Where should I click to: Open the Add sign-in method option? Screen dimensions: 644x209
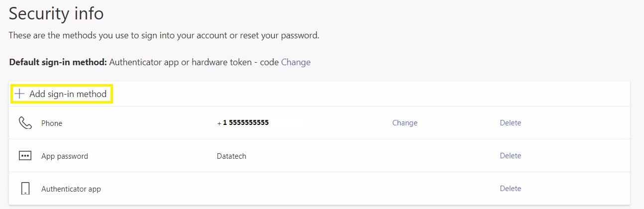(x=68, y=94)
